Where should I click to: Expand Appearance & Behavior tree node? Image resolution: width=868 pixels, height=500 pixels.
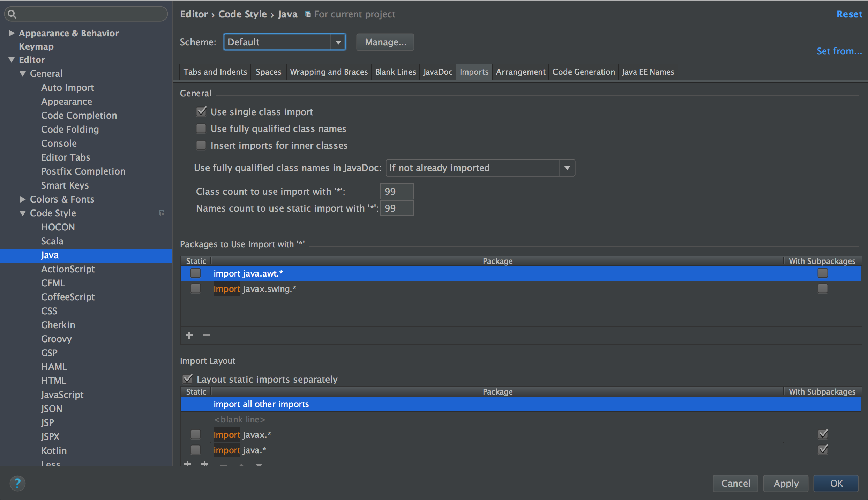coord(12,33)
